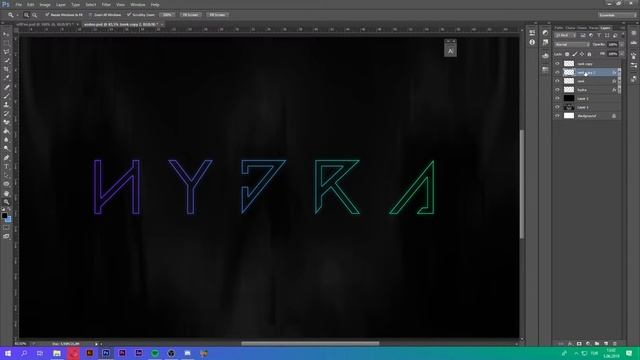This screenshot has width=640, height=360.
Task: Select the Move tool
Action: click(6, 34)
